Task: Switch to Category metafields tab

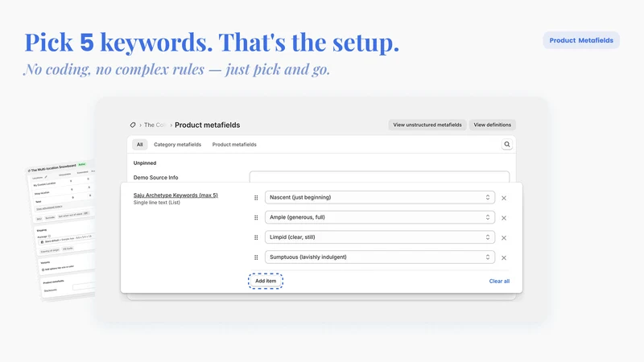Action: [177, 145]
